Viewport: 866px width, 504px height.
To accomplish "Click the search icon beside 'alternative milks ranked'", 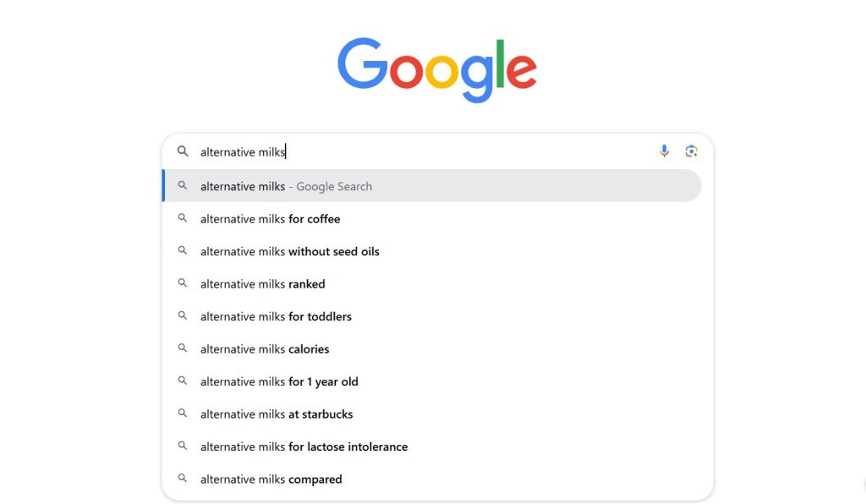I will click(x=183, y=284).
